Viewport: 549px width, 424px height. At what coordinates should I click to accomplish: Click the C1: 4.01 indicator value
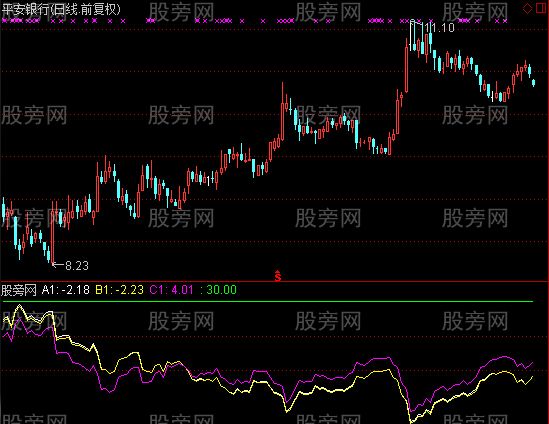click(171, 290)
